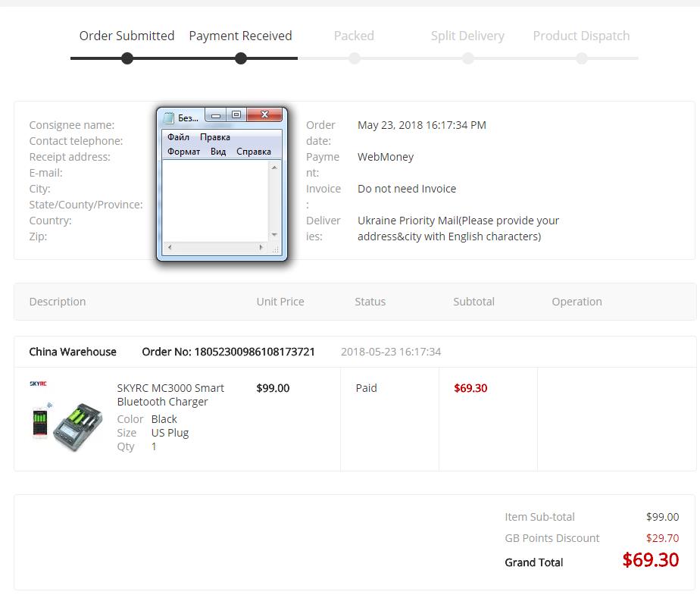700x595 pixels.
Task: Open the Файл menu in Notepad
Action: click(x=178, y=137)
